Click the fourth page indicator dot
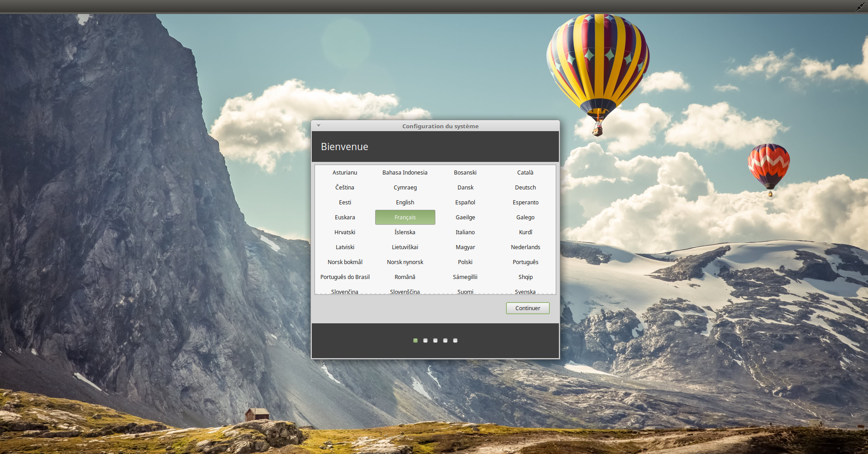This screenshot has height=454, width=868. (x=445, y=340)
